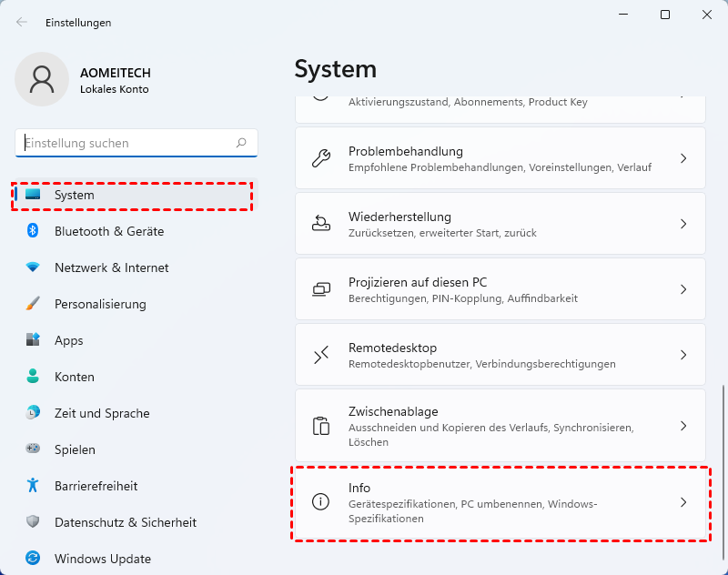Expand the Projizieren auf diesen PC chevron
Image resolution: width=728 pixels, height=575 pixels.
click(683, 289)
